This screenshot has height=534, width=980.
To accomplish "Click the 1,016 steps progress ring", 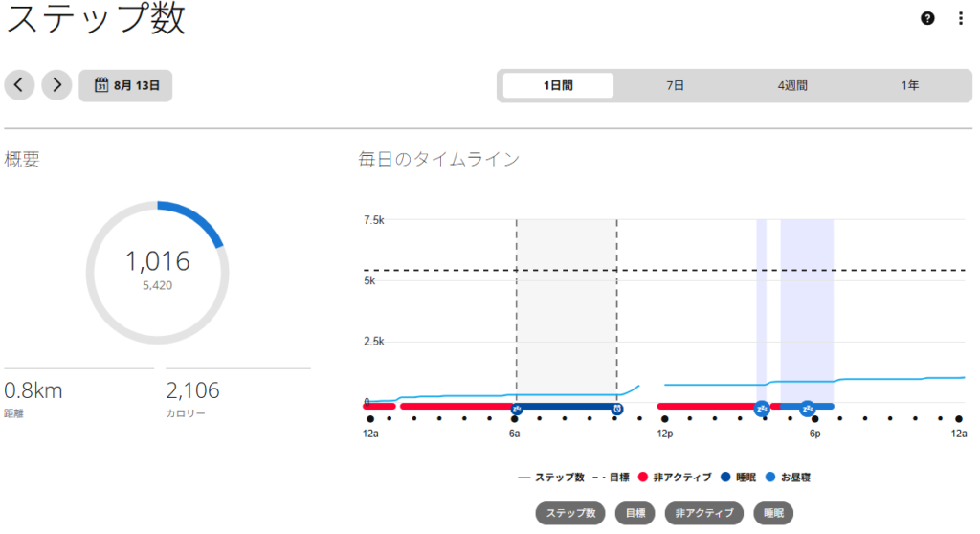I will pyautogui.click(x=158, y=272).
